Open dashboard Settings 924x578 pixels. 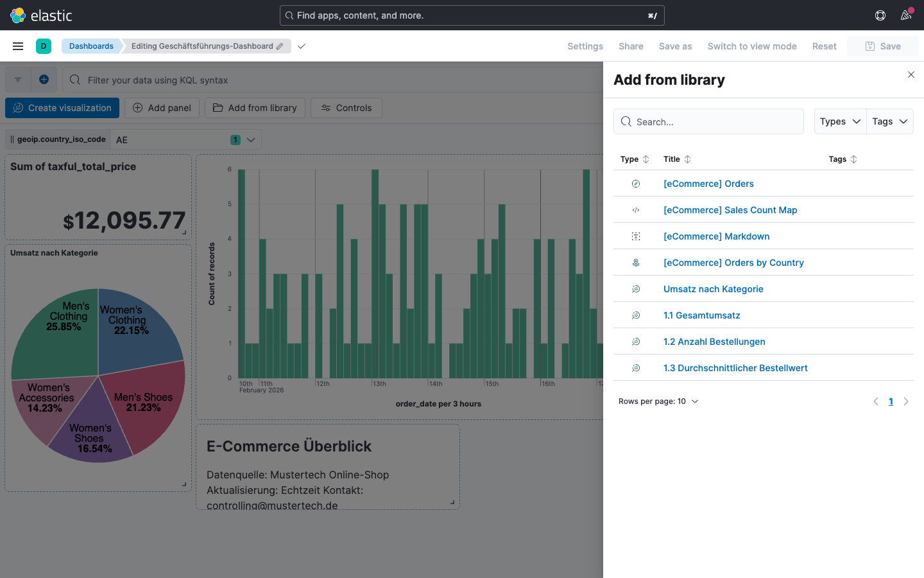(x=585, y=46)
